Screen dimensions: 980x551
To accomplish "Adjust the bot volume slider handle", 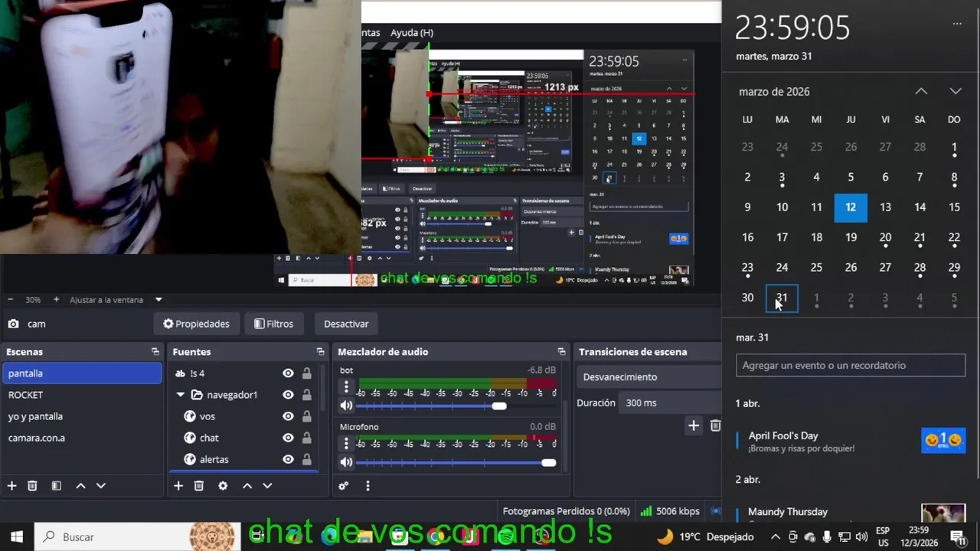I will click(499, 406).
